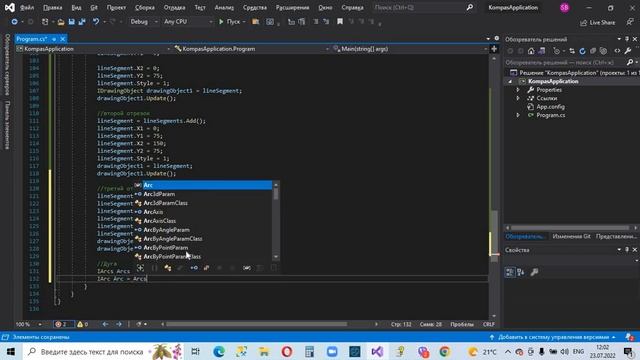Viewport: 640px width, 360px height.
Task: Open the Main(string[] args) member dropdown
Action: point(410,49)
